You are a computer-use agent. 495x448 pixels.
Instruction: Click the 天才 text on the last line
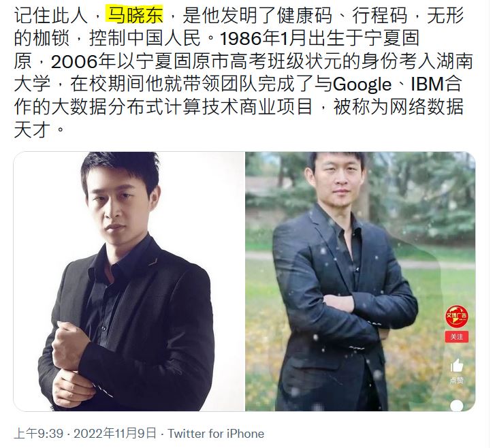(32, 129)
